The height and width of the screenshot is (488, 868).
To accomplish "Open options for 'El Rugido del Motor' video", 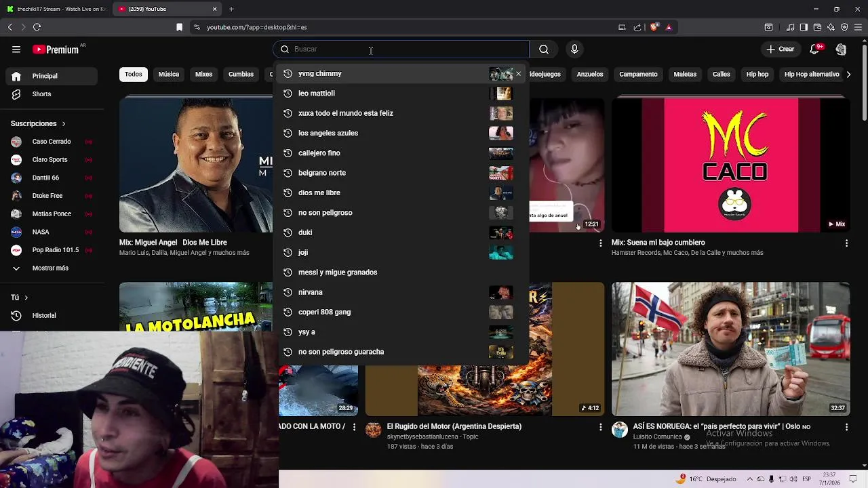I will pos(600,427).
